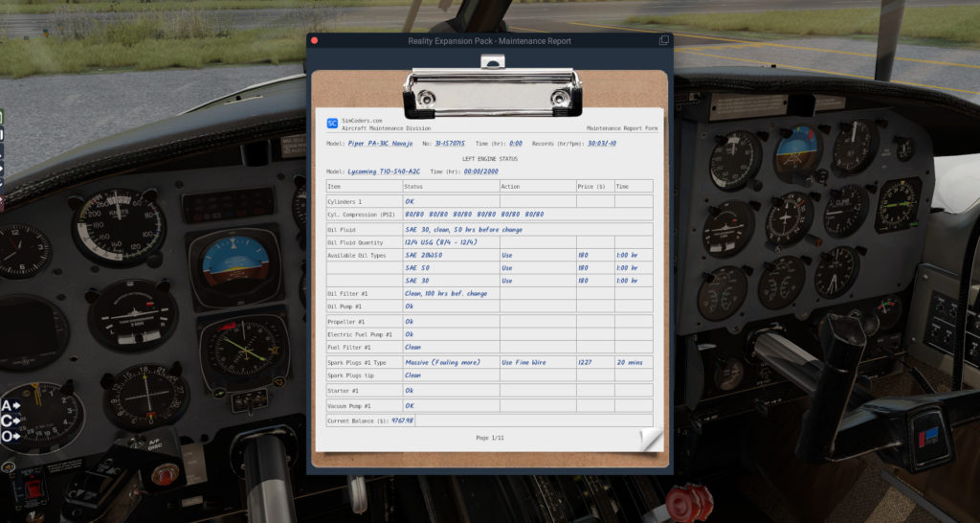Screen dimensions: 980x523
Task: Click the copilot attitude indicator
Action: click(796, 154)
